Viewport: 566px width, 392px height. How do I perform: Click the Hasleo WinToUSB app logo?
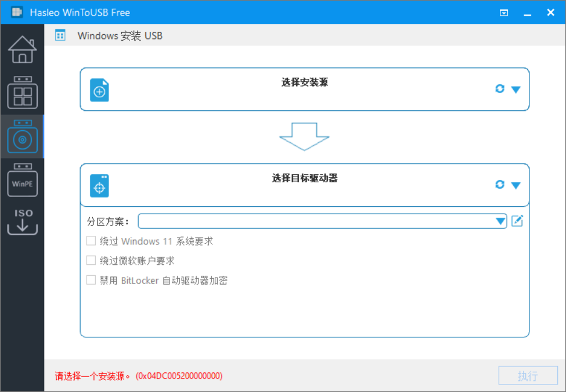click(17, 12)
